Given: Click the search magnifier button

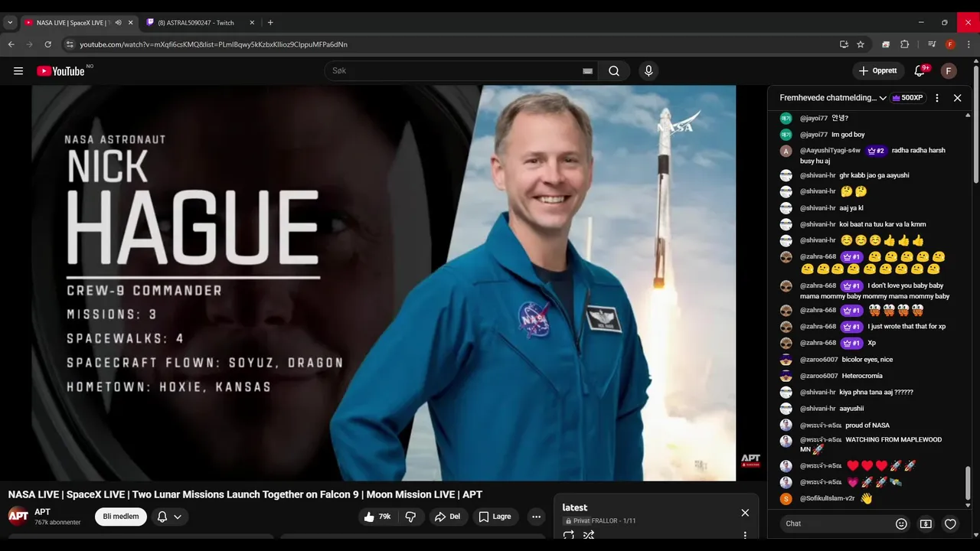Looking at the screenshot, I should tap(614, 71).
